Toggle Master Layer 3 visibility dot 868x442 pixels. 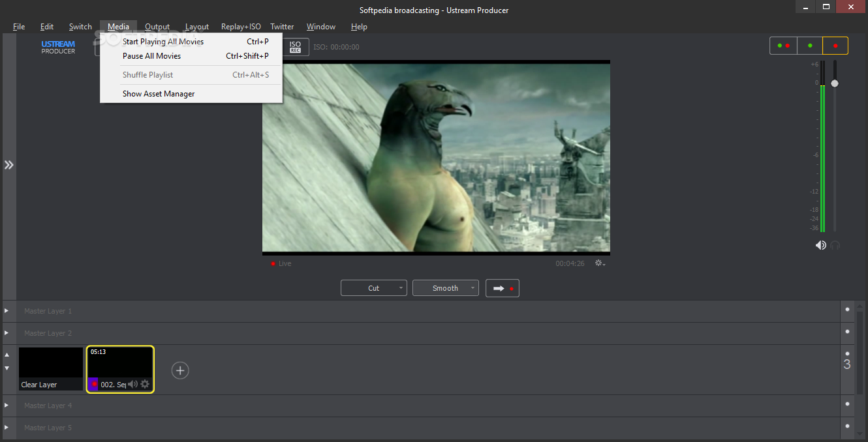[847, 353]
